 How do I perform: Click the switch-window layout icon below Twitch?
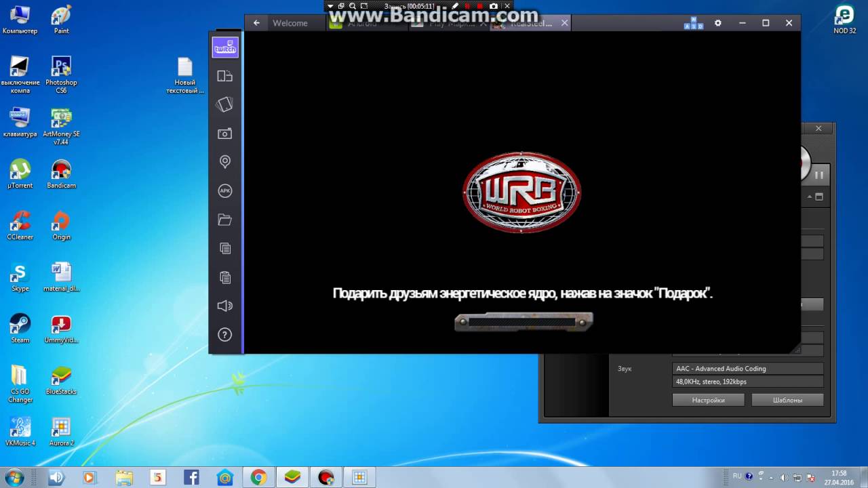[x=225, y=76]
